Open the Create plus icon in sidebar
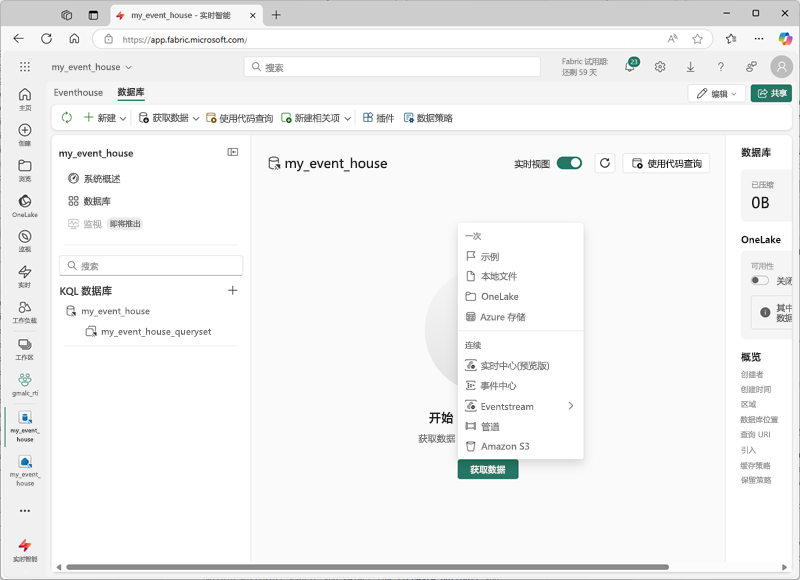The image size is (800, 580). [x=24, y=135]
